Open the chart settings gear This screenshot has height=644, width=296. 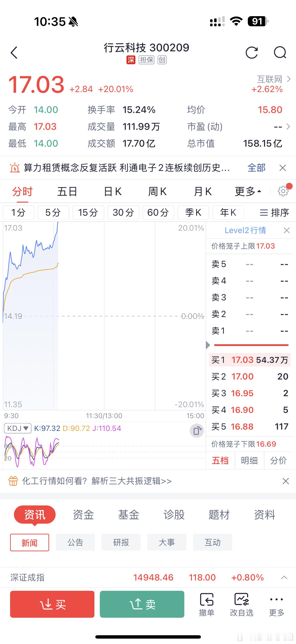point(283,191)
